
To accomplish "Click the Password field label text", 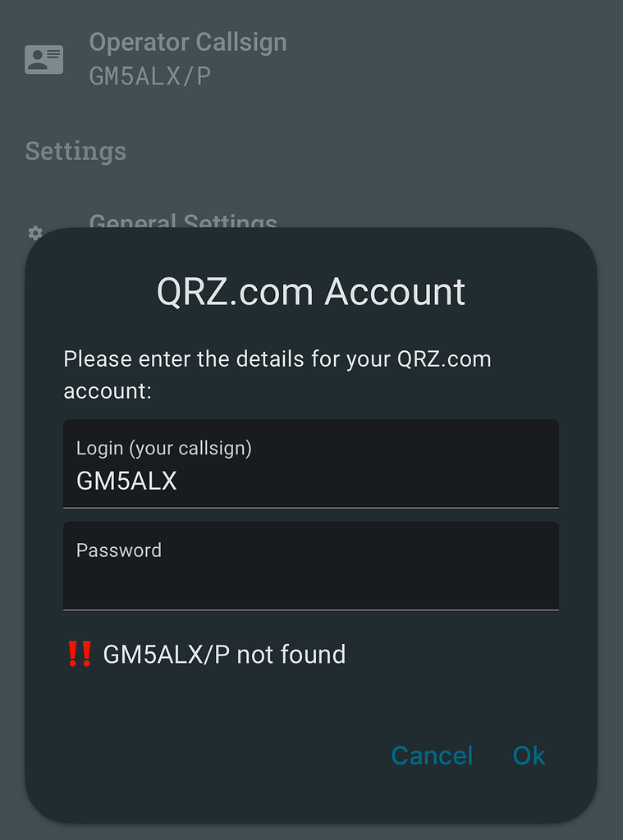I will 118,550.
